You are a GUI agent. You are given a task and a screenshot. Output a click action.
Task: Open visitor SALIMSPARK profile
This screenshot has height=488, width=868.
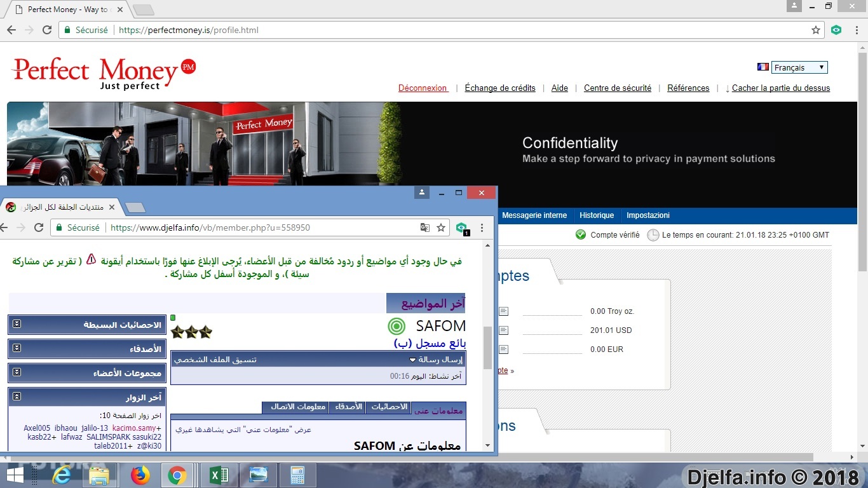[x=109, y=437]
